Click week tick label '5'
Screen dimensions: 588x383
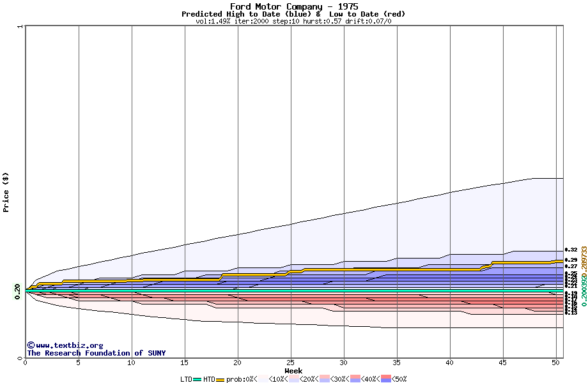[79, 363]
